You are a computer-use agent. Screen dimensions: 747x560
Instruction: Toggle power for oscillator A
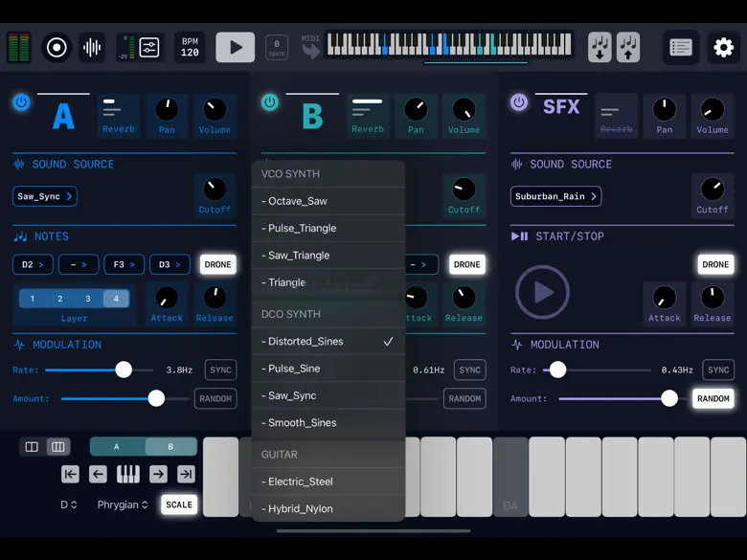21,102
